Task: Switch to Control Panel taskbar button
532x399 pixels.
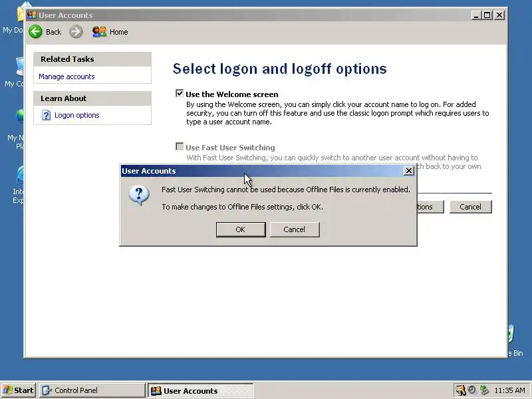Action: tap(92, 390)
